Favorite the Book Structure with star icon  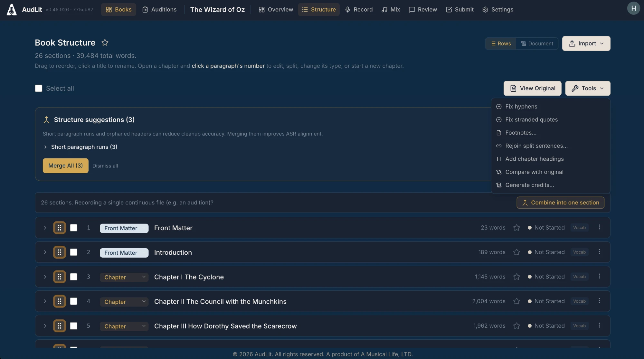[x=105, y=43]
